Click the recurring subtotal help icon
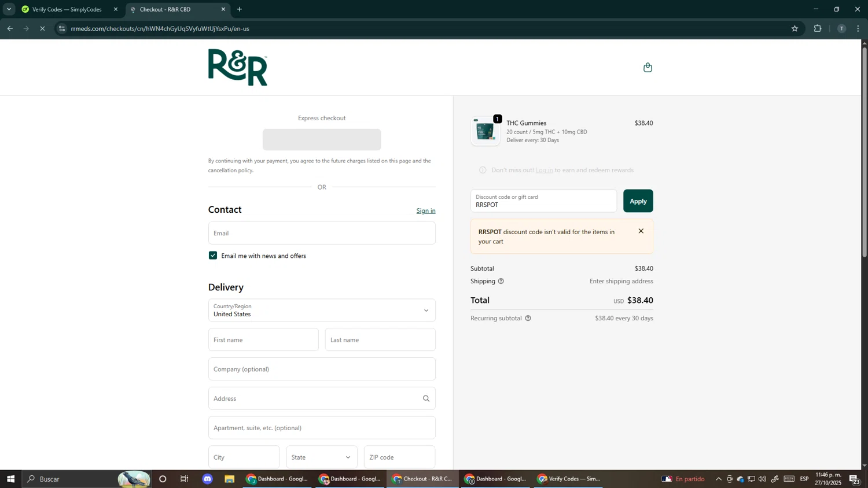Viewport: 868px width, 488px height. coord(528,319)
